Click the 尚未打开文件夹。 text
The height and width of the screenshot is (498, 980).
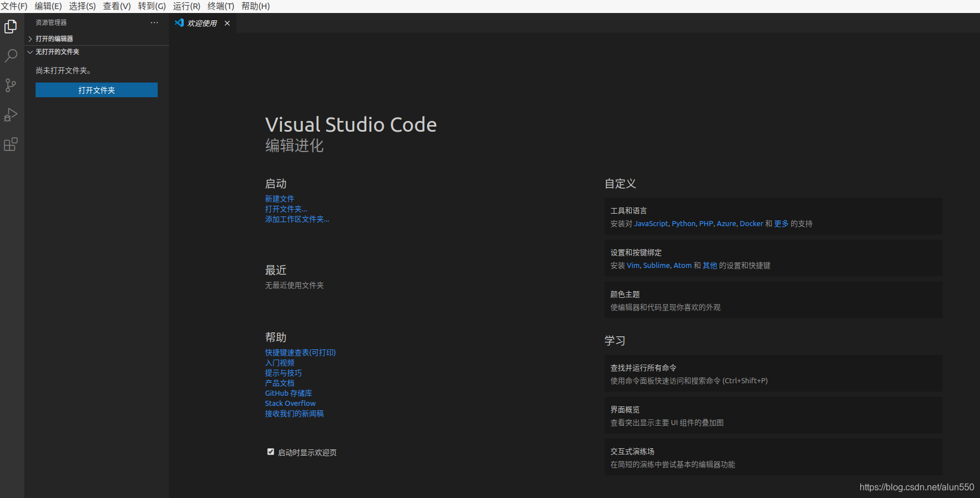coord(63,71)
